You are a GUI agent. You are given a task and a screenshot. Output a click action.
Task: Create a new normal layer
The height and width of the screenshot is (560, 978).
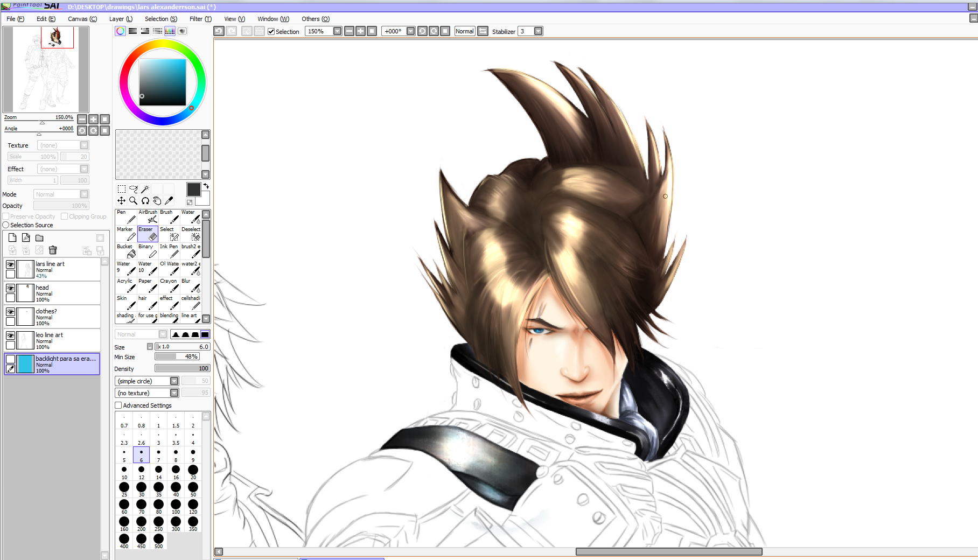pos(12,237)
